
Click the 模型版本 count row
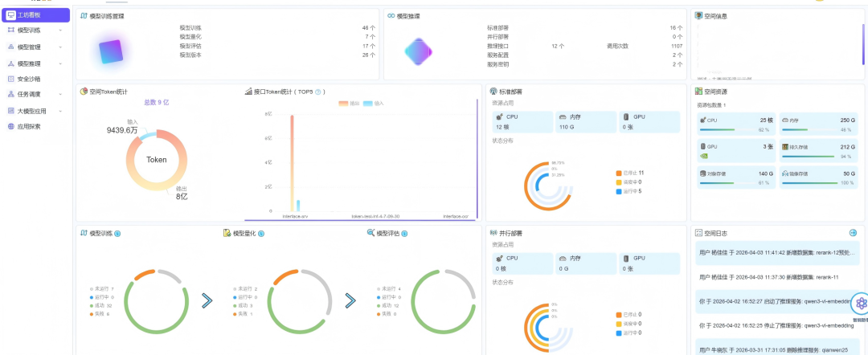(277, 55)
